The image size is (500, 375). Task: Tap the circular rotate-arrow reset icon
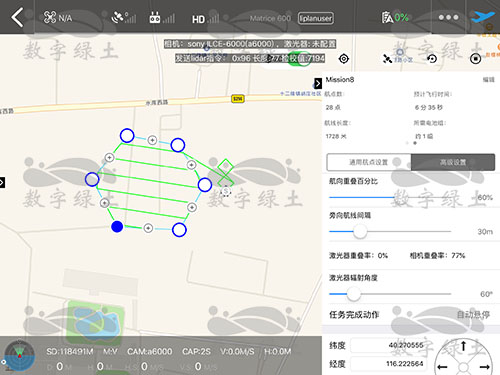pos(432,59)
